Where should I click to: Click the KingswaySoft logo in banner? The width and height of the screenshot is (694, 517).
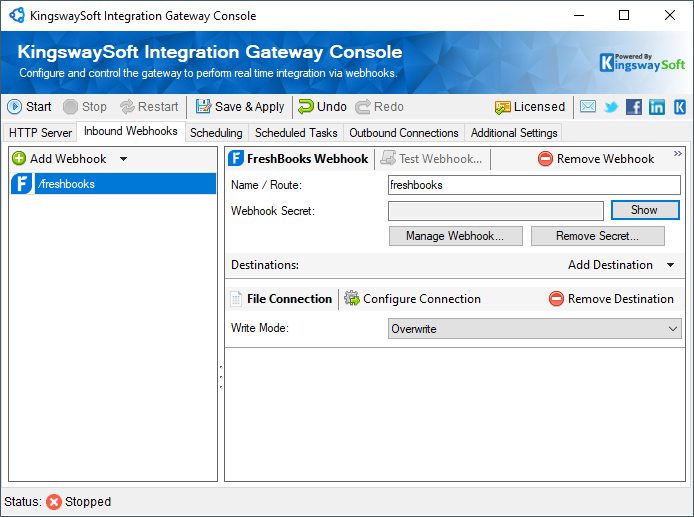[642, 62]
